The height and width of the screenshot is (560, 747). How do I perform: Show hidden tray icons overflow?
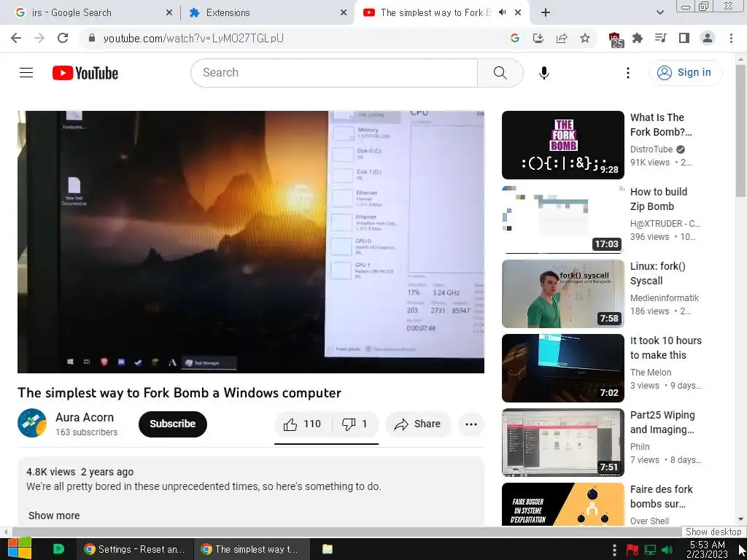pos(614,550)
